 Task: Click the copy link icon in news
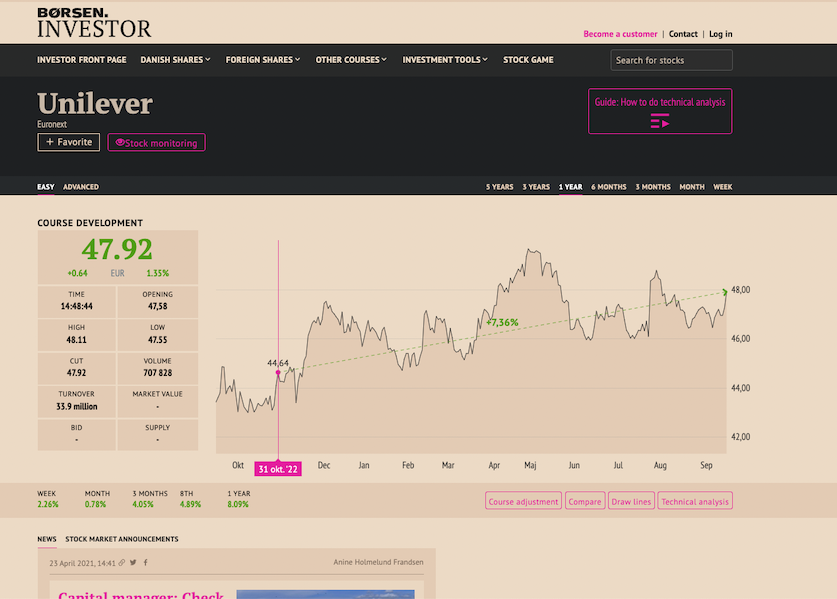pos(122,563)
